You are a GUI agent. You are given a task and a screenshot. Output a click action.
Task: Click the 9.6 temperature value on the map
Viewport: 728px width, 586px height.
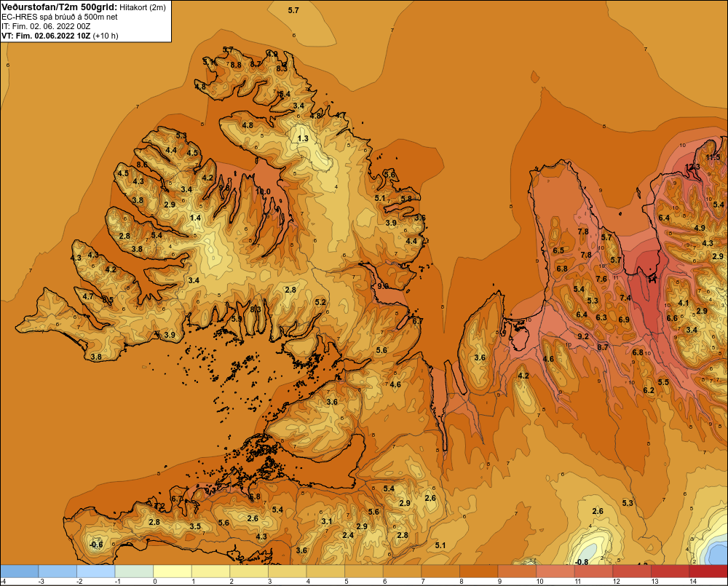click(x=383, y=286)
